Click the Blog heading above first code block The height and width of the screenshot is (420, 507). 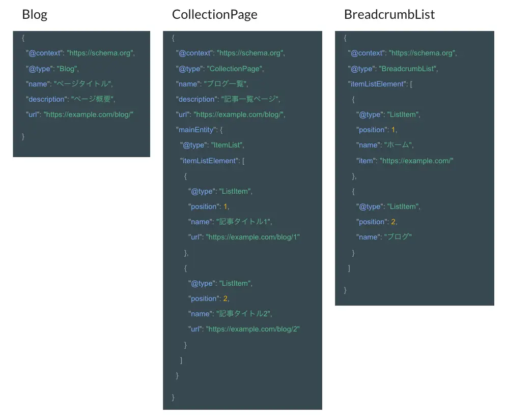35,15
